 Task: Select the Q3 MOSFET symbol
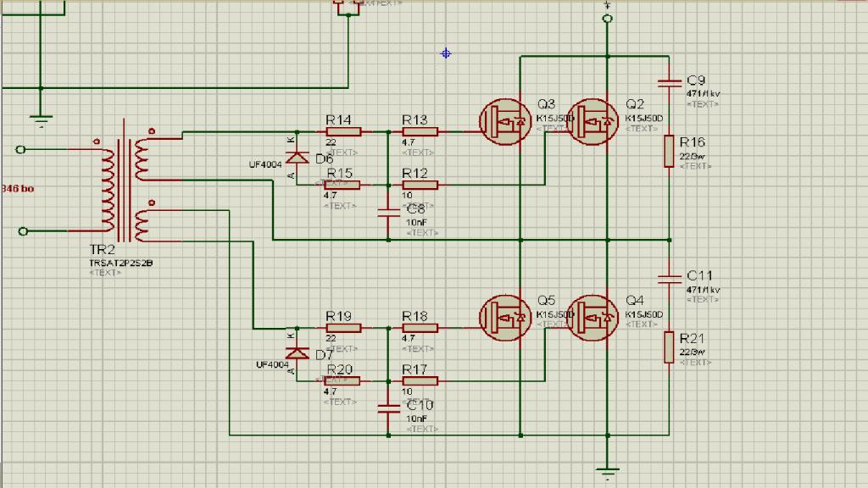click(x=505, y=122)
